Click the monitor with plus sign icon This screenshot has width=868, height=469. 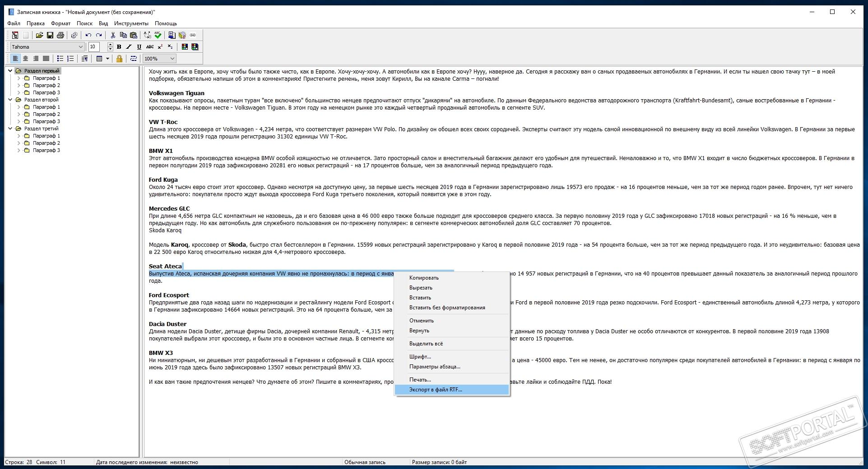[x=172, y=35]
